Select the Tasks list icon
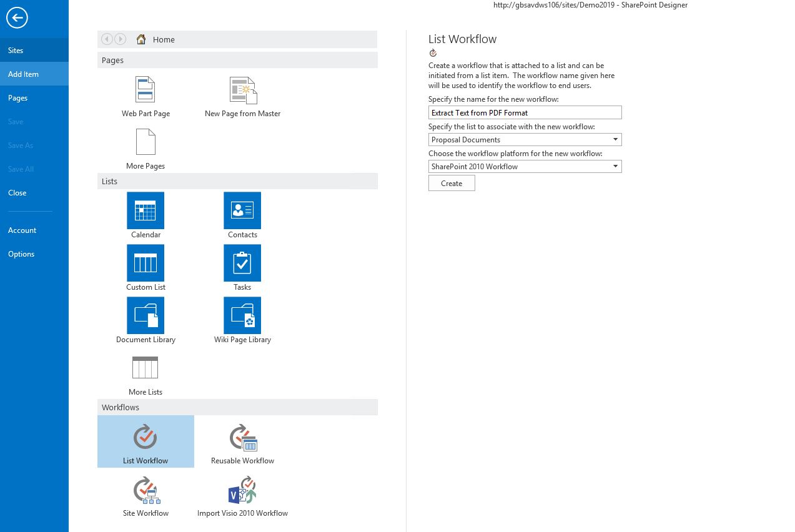Viewport: 795px width, 532px height. pyautogui.click(x=242, y=263)
